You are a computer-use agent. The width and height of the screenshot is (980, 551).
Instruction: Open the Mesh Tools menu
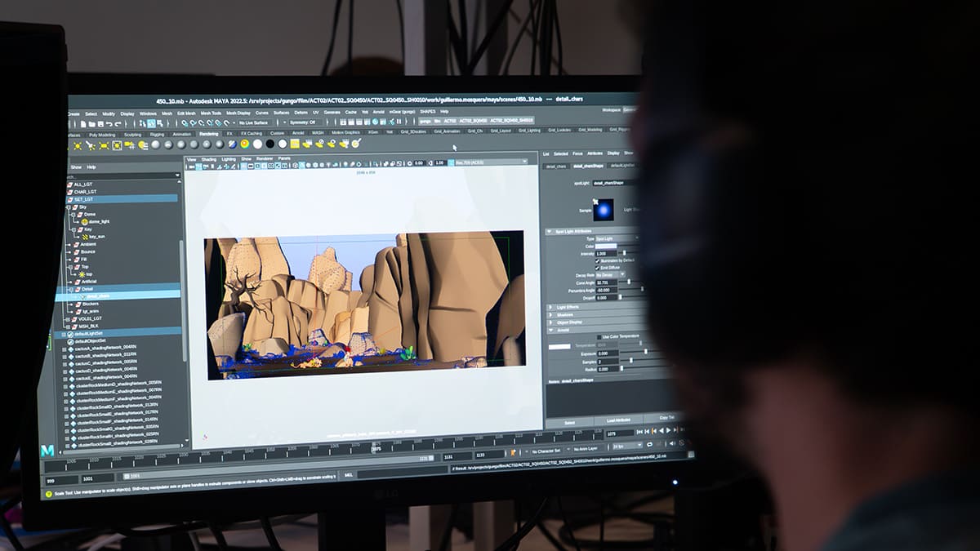click(x=211, y=113)
